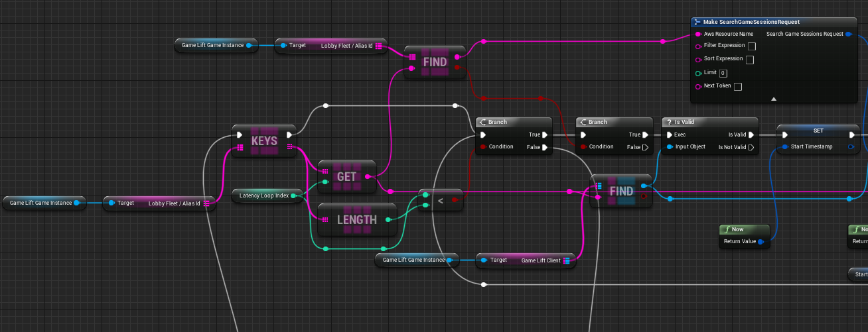Click the Search Game Sessions Request output pin
868x332 pixels.
[x=849, y=34]
